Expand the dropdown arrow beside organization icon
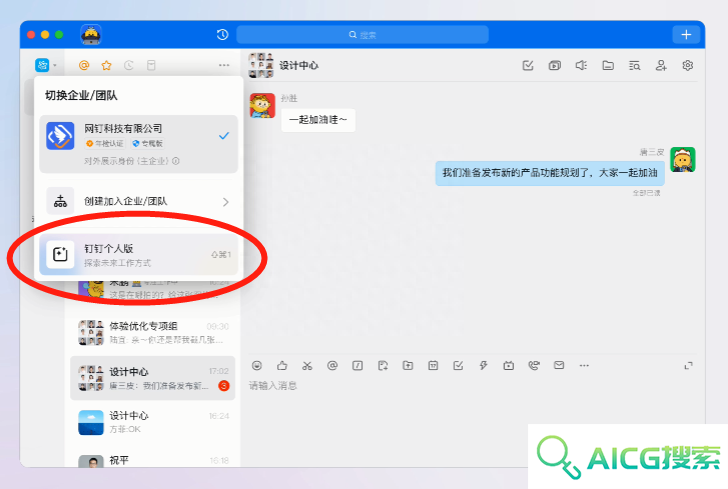This screenshot has height=489, width=728. pyautogui.click(x=55, y=65)
